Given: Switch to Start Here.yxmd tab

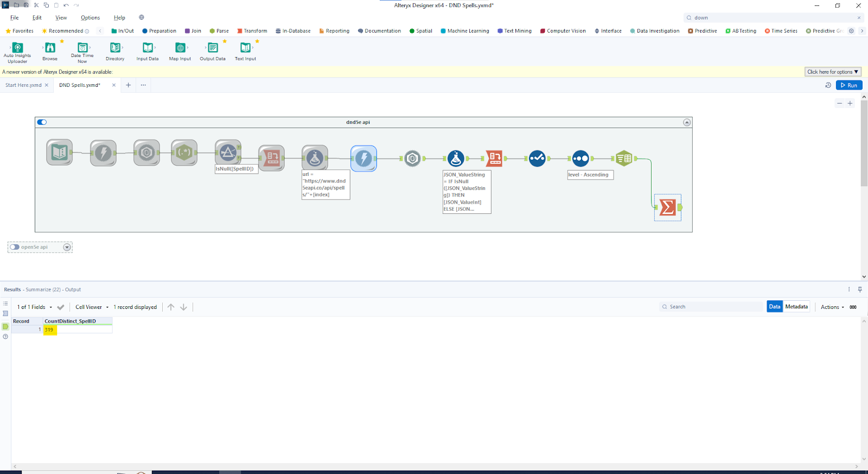Looking at the screenshot, I should [23, 85].
